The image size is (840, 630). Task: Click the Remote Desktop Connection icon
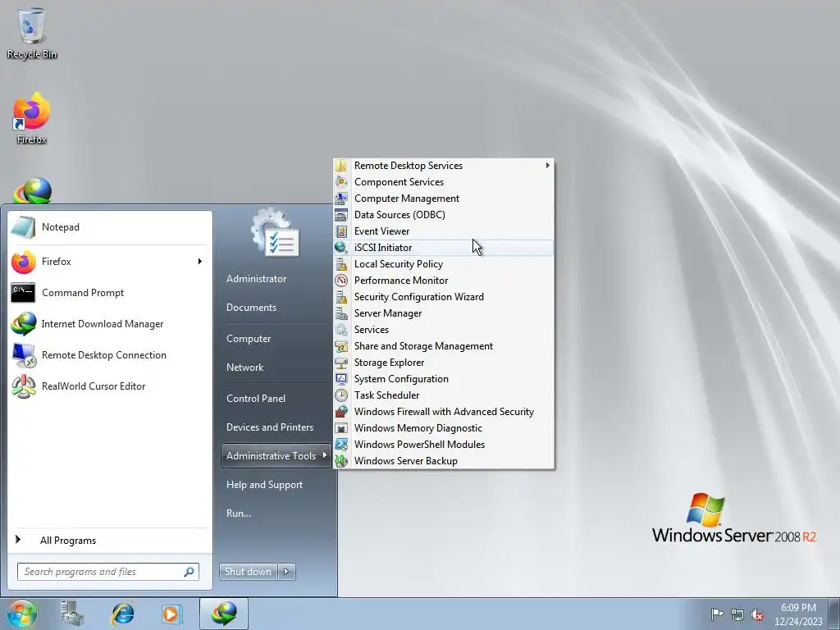23,354
